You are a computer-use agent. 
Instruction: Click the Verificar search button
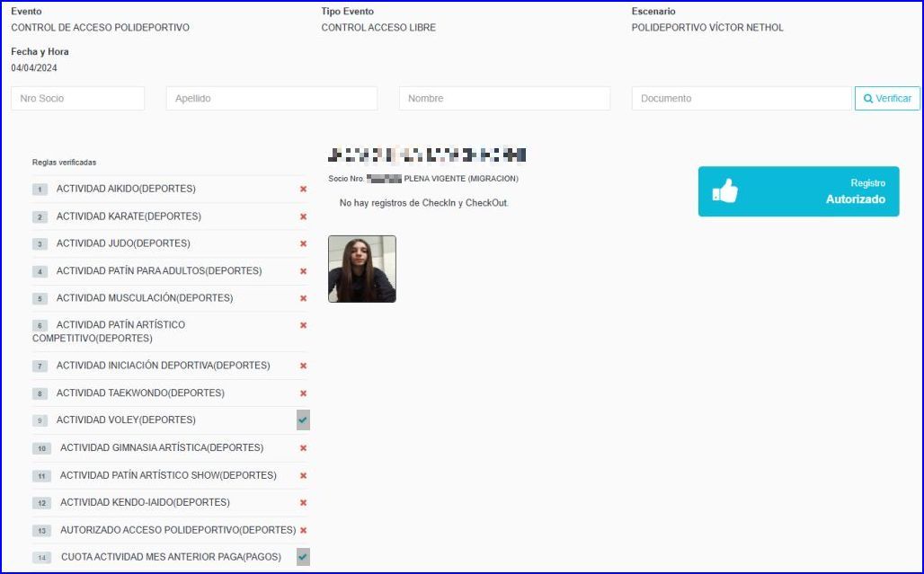click(x=887, y=98)
